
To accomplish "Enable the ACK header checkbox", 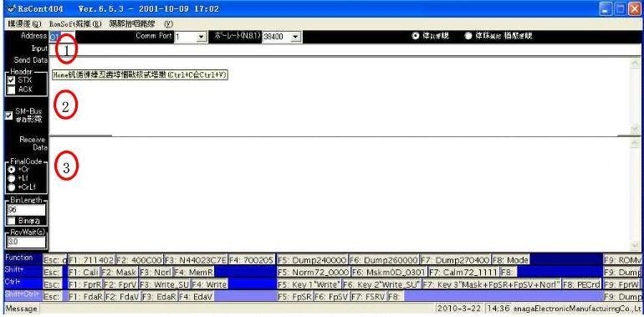I will tap(12, 89).
